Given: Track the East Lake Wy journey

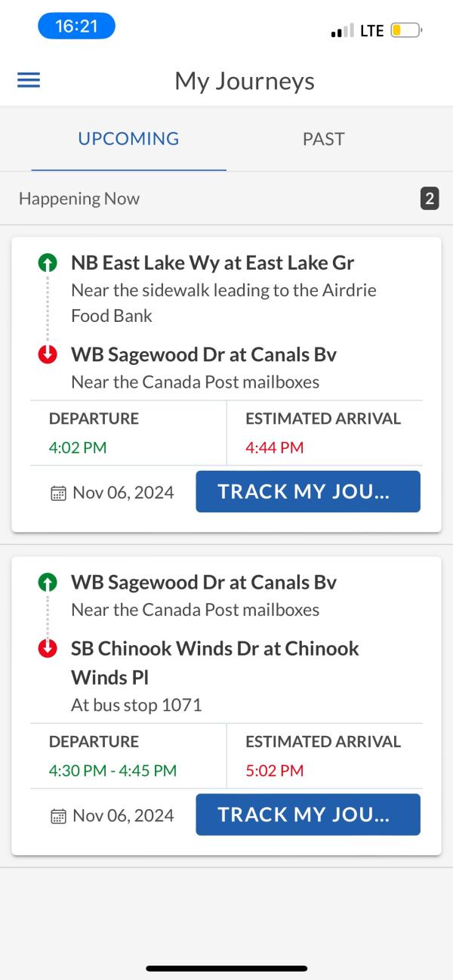Looking at the screenshot, I should (308, 491).
